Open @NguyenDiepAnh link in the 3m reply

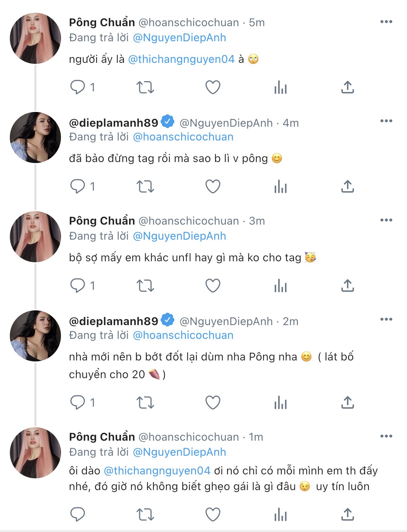click(x=180, y=236)
